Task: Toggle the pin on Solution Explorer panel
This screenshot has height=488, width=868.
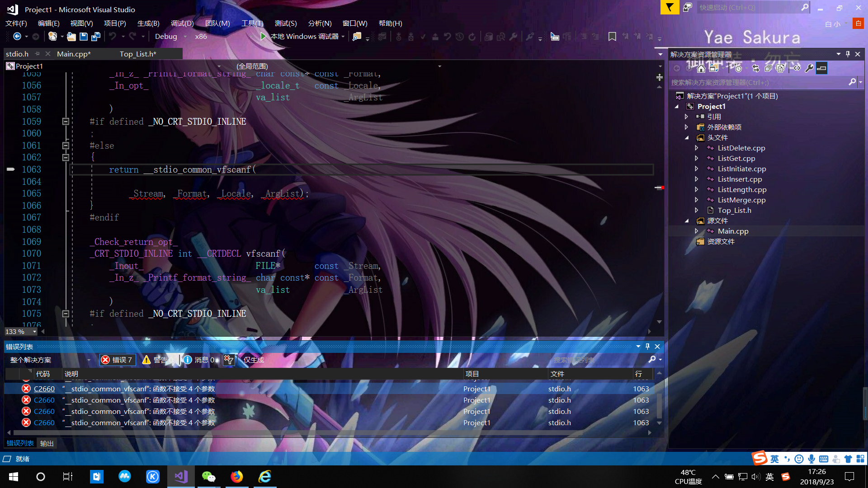Action: click(848, 54)
